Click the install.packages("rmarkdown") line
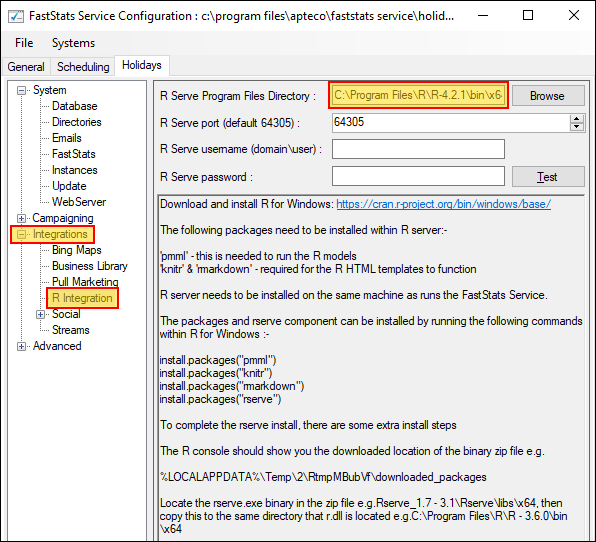Viewport: 596px width, 542px height. 232,386
